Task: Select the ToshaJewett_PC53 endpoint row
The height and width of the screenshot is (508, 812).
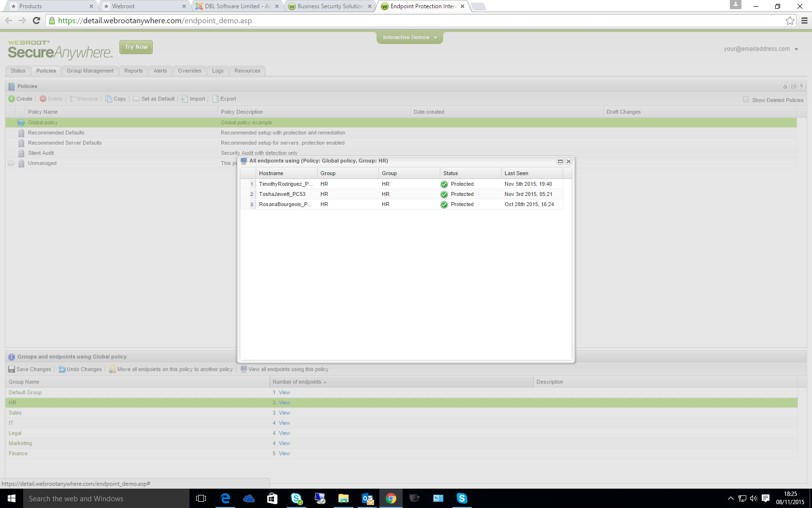Action: coord(402,194)
